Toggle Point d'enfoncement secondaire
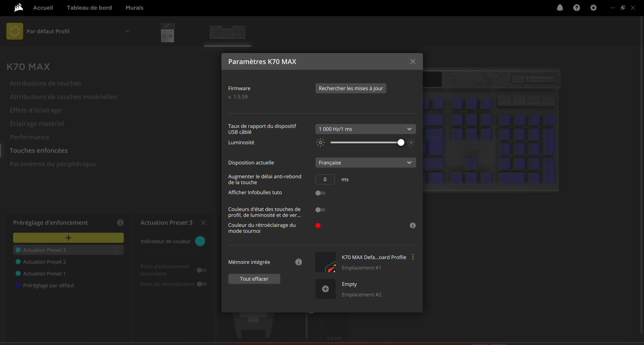The height and width of the screenshot is (345, 644). [202, 270]
